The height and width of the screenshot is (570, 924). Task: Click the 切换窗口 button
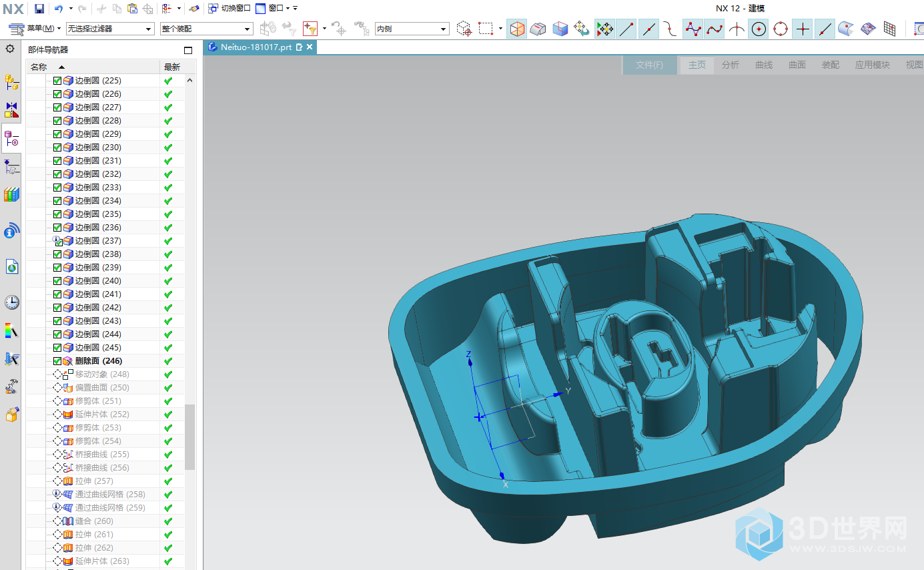point(229,9)
